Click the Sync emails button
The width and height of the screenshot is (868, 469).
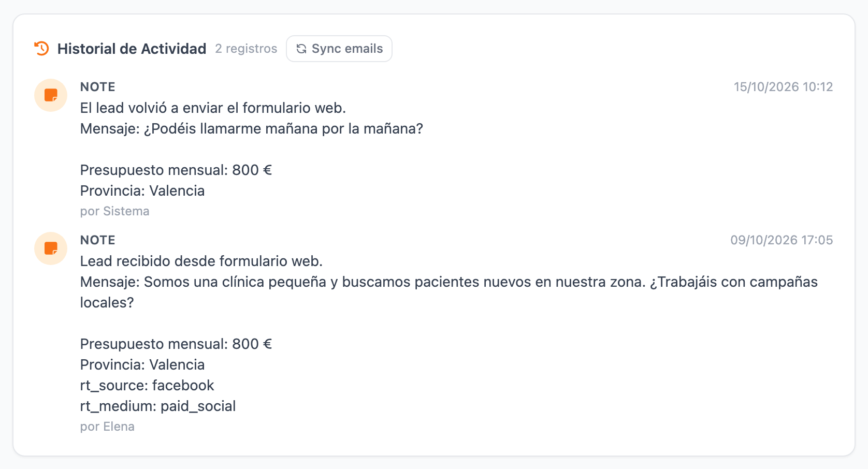point(339,49)
